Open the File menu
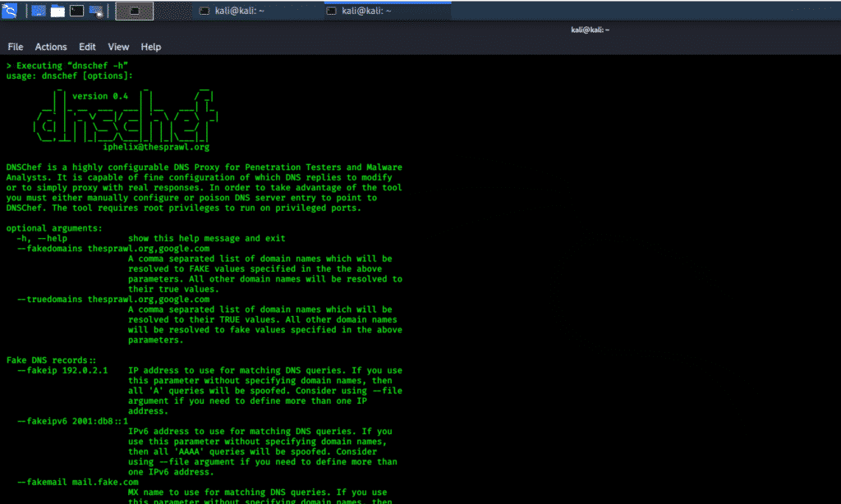 (x=15, y=47)
